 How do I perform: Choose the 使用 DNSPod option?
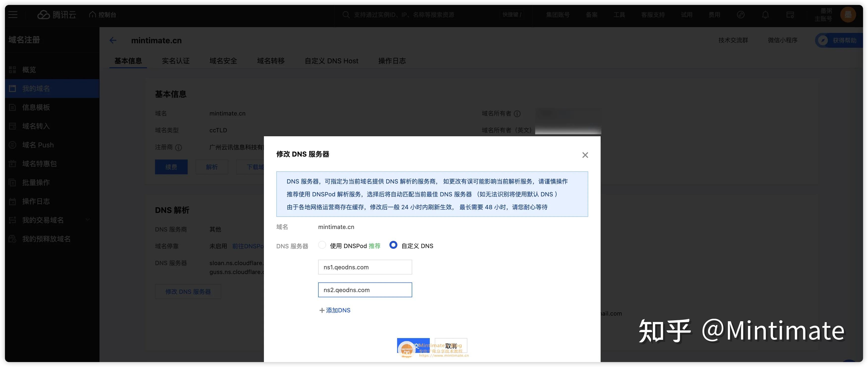[322, 246]
